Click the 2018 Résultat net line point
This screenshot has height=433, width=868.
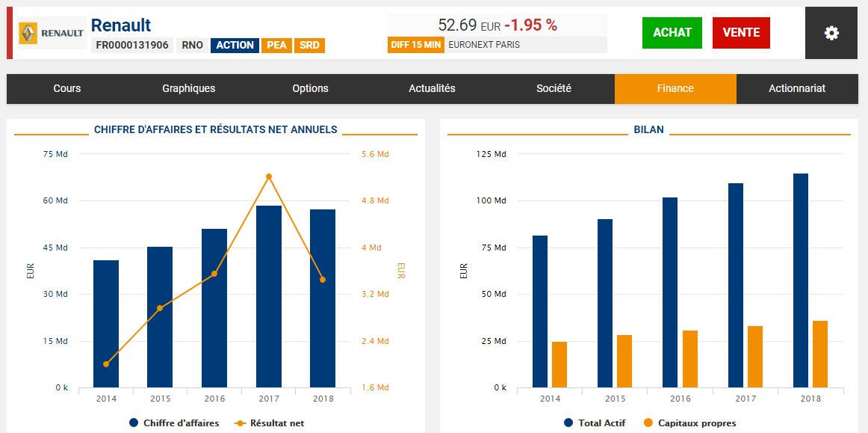323,280
